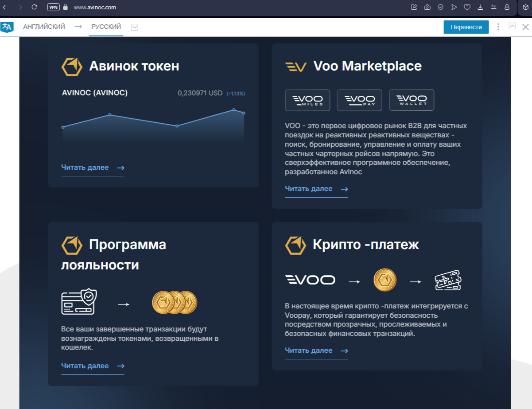Reload the page with the refresh icon
The width and height of the screenshot is (532, 409).
tap(35, 8)
